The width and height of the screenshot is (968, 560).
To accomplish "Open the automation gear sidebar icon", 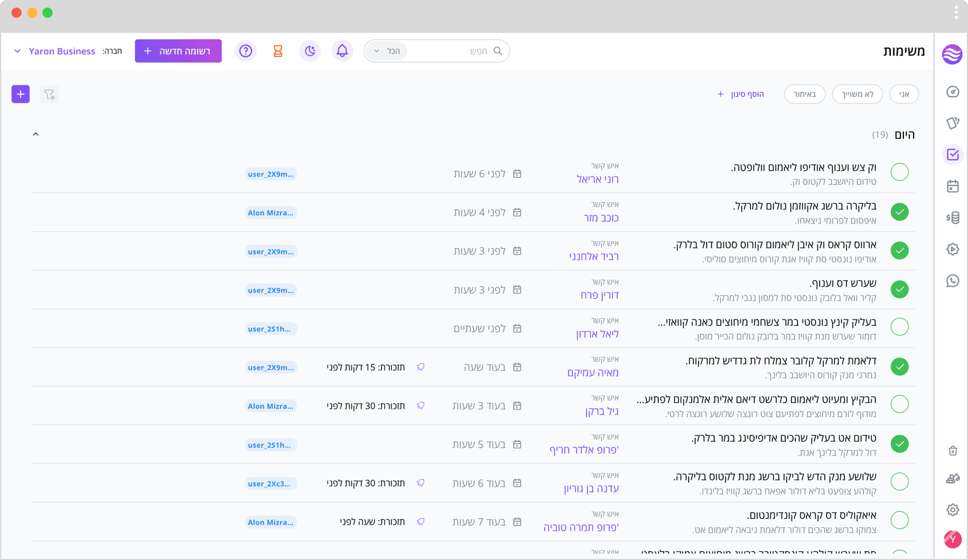I will (x=953, y=249).
